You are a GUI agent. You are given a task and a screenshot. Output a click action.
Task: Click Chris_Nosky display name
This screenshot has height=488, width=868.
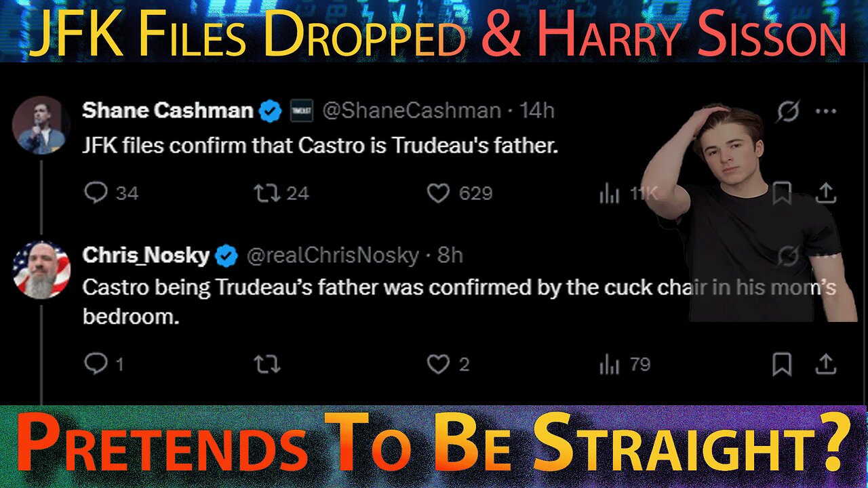click(146, 256)
